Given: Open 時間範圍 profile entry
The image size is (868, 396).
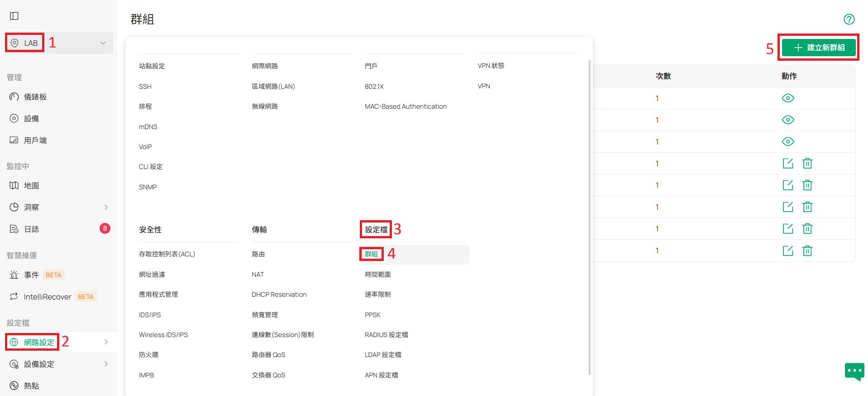Looking at the screenshot, I should point(377,275).
